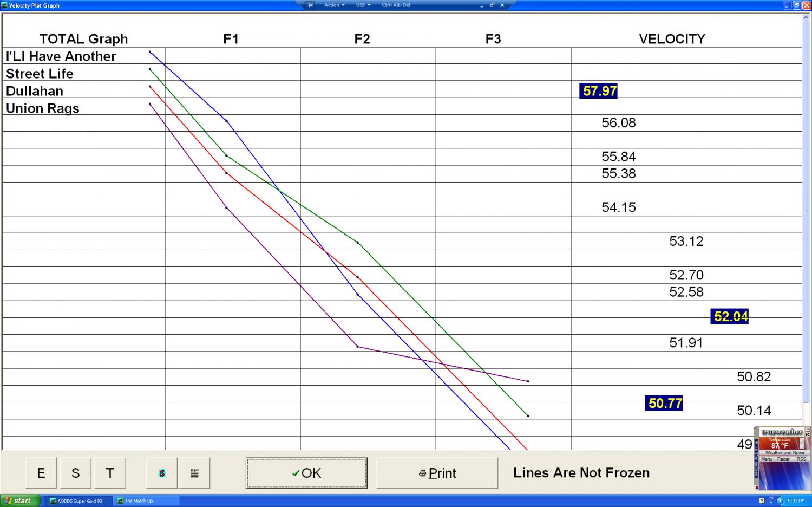Click the VELOCITY column header
The image size is (812, 507).
[672, 39]
